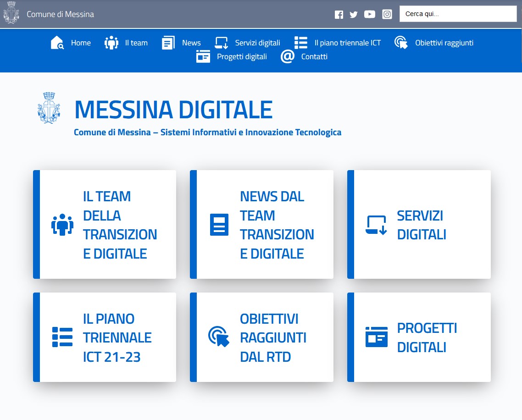Open the Contatti menu item
Screen dimensions: 522x420
tap(314, 56)
